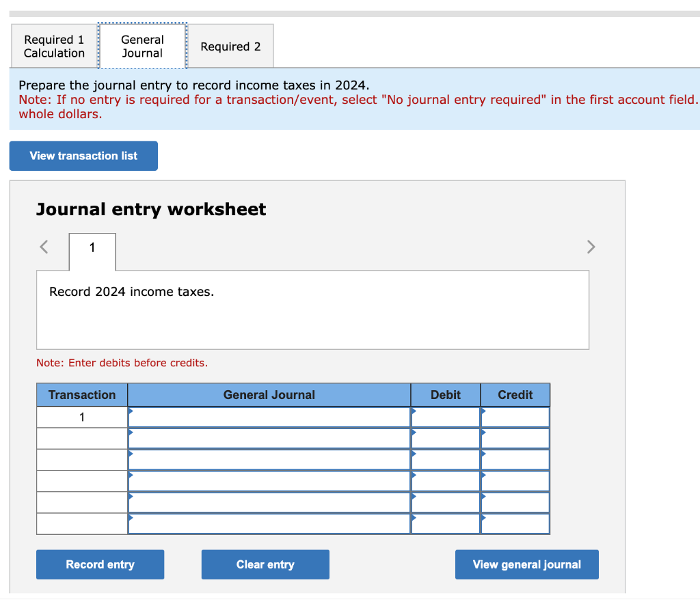Click the Debit field in the third row
This screenshot has height=604, width=700.
point(446,460)
